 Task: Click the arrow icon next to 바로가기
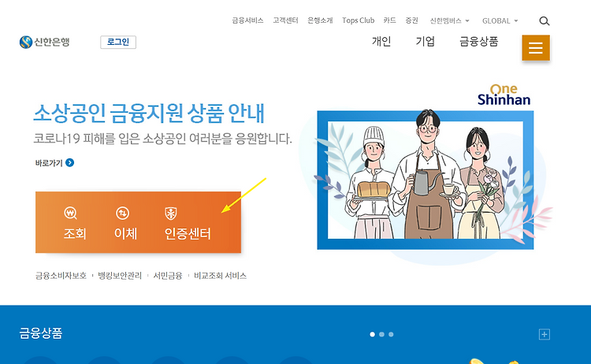tap(69, 163)
